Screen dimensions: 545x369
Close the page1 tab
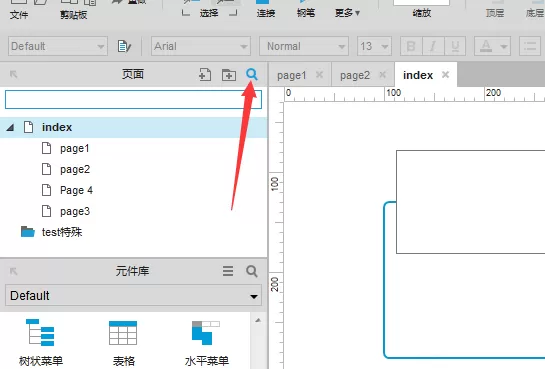319,75
